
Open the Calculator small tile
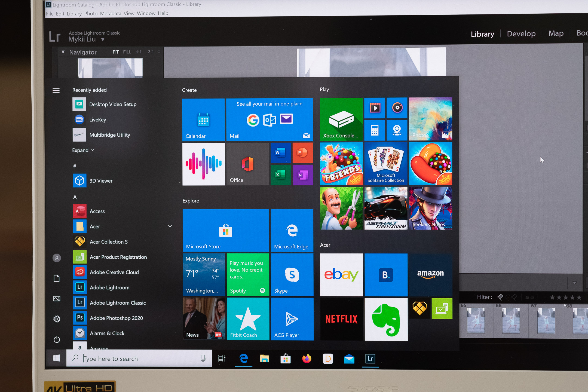tap(375, 130)
